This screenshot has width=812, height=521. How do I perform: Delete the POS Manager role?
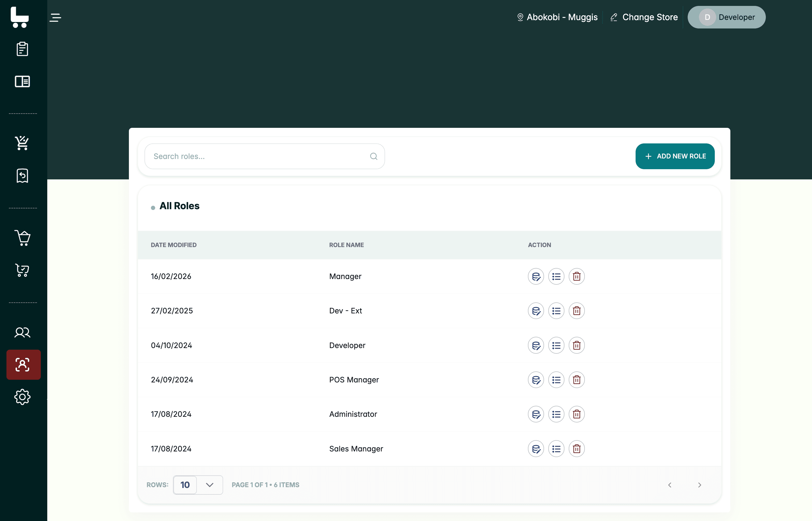577,379
